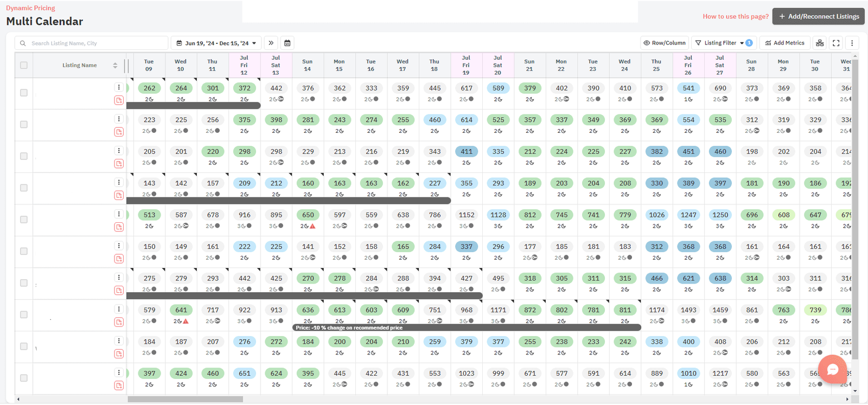Enter fullscreen with the expand icon
The width and height of the screenshot is (868, 405).
point(836,43)
